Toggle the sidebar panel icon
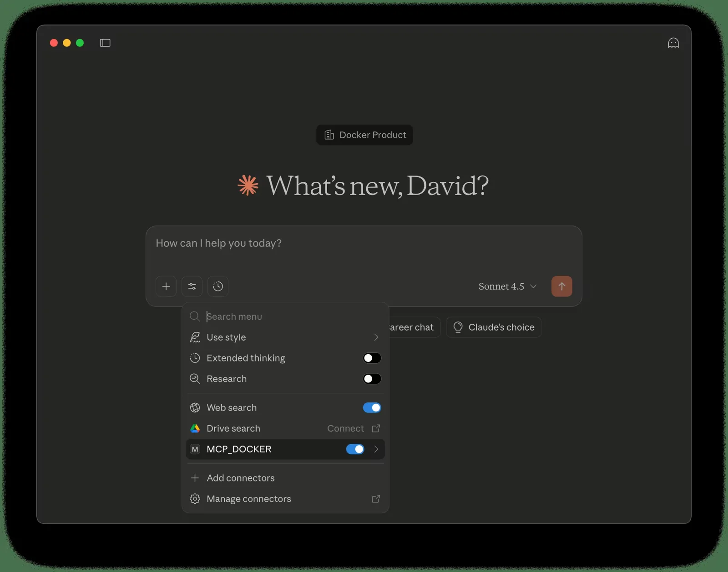Screen dimensions: 728x572 pos(105,43)
